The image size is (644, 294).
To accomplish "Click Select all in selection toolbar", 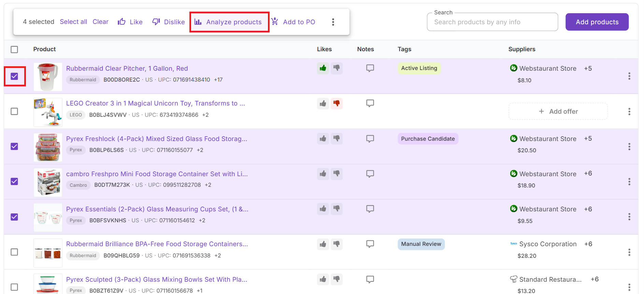I will pyautogui.click(x=73, y=22).
